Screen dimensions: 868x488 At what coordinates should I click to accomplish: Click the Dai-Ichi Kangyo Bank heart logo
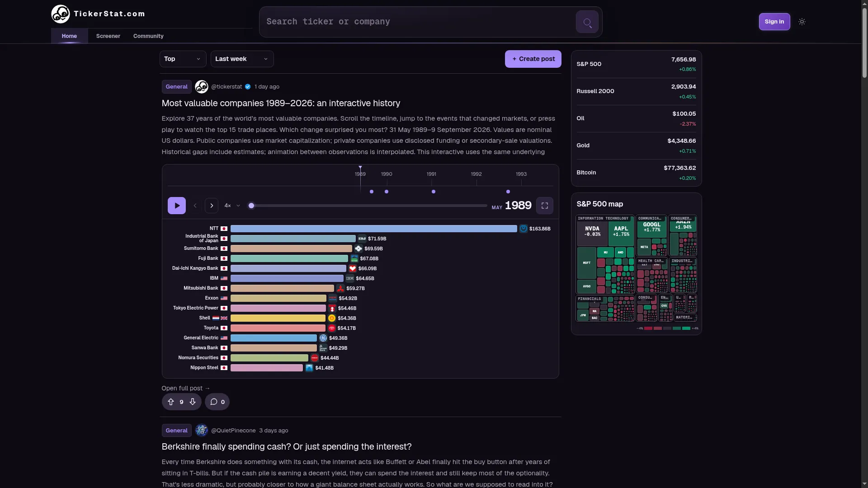point(353,268)
